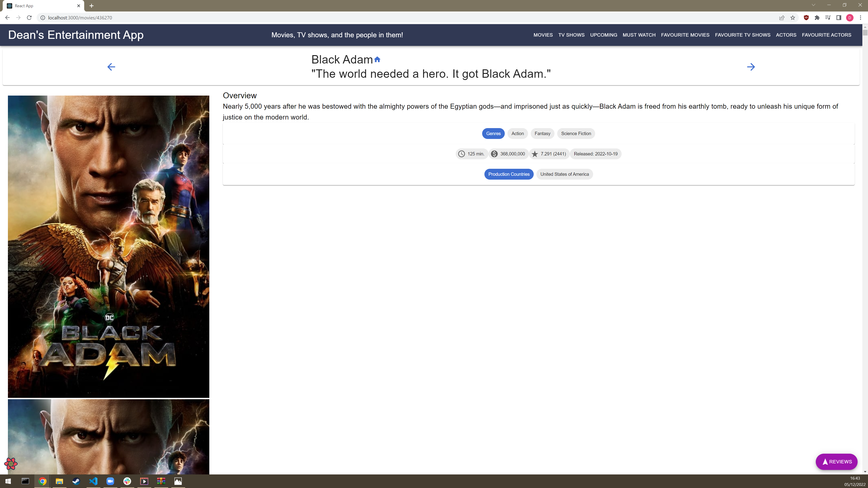Screen dimensions: 868x488
Task: Bookmark this page with star icon
Action: click(793, 18)
